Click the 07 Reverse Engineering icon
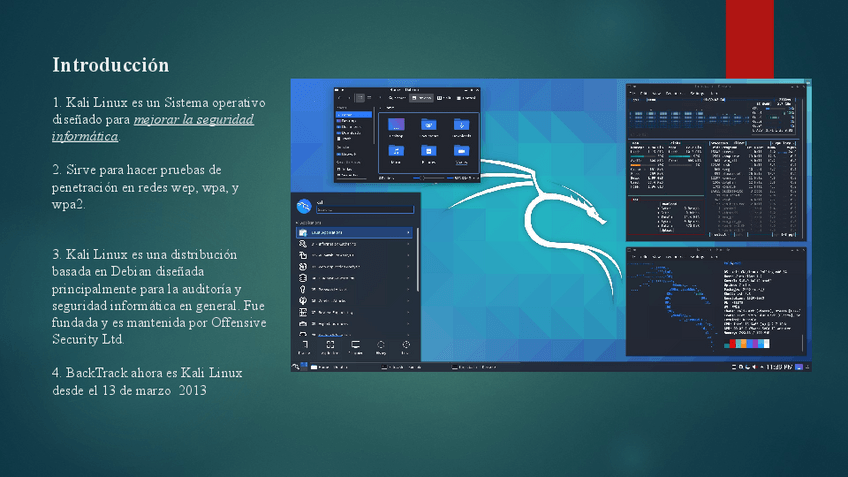This screenshot has width=848, height=477. [303, 312]
